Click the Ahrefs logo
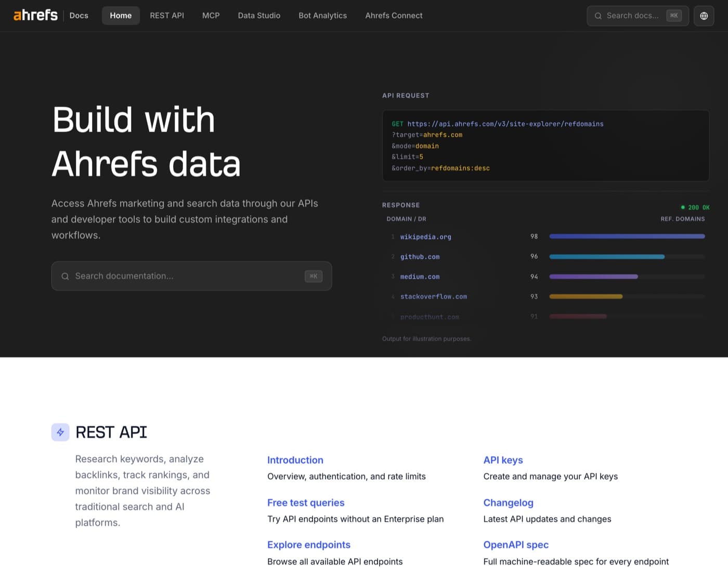Viewport: 728px width, 568px height. tap(35, 15)
